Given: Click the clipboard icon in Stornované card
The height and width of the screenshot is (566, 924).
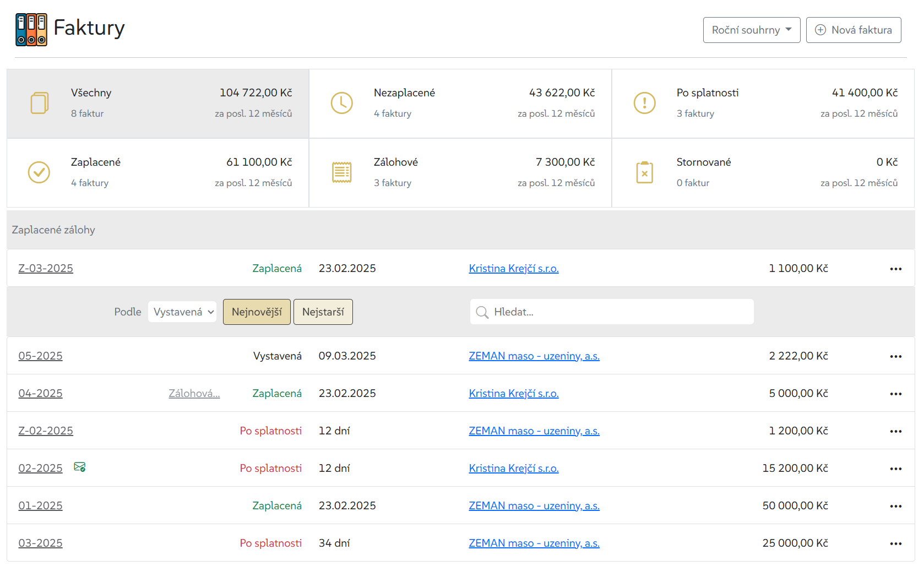Looking at the screenshot, I should pyautogui.click(x=644, y=172).
